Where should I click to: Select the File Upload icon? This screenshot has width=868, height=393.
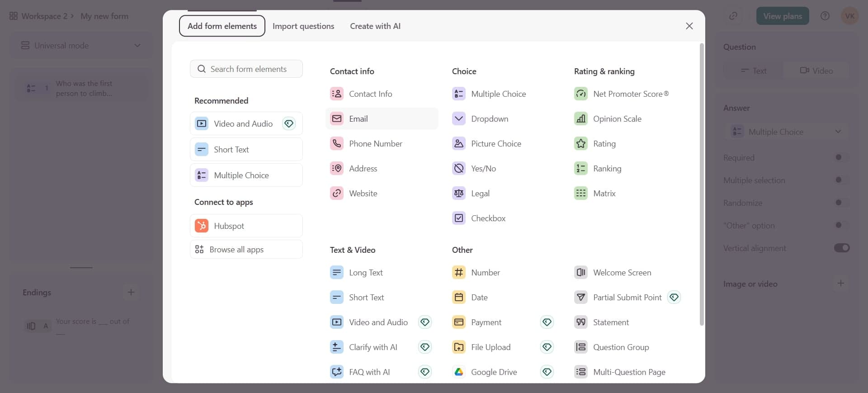tap(459, 347)
